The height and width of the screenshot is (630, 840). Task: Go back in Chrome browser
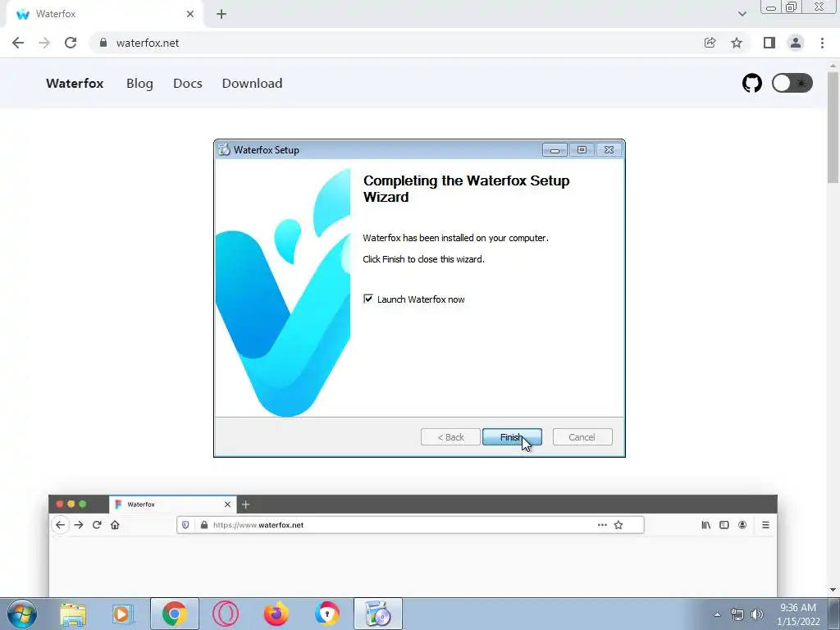(18, 43)
